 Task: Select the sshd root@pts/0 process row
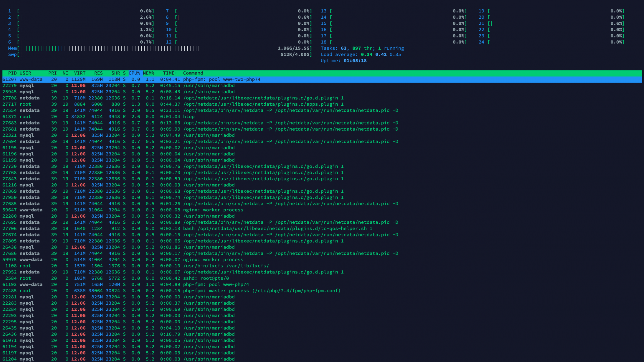click(x=206, y=278)
